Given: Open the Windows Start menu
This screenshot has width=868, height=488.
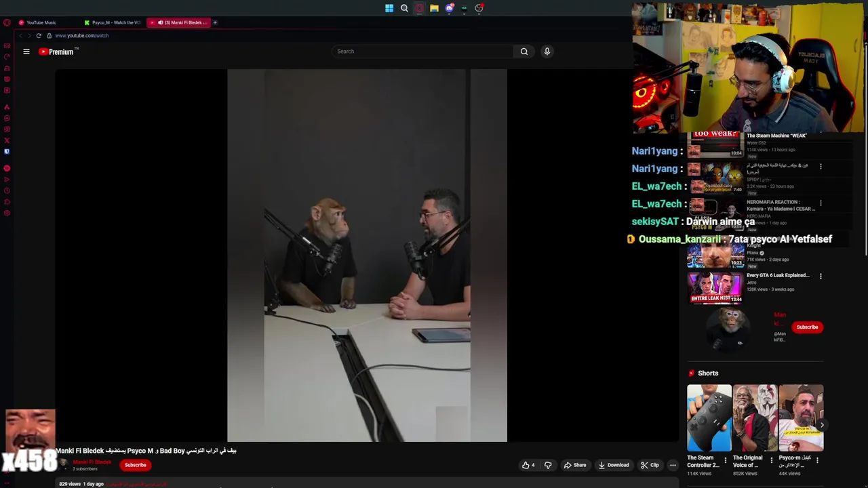Looking at the screenshot, I should 389,8.
